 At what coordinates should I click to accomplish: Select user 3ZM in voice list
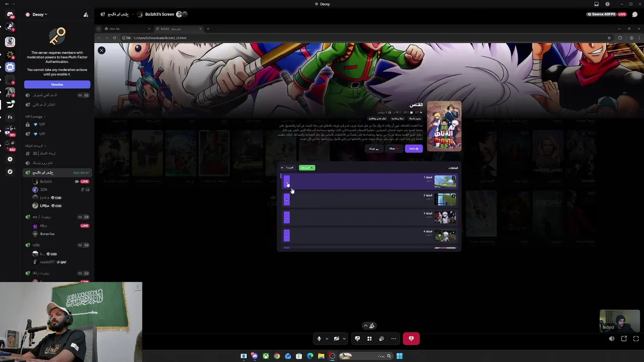click(60, 190)
